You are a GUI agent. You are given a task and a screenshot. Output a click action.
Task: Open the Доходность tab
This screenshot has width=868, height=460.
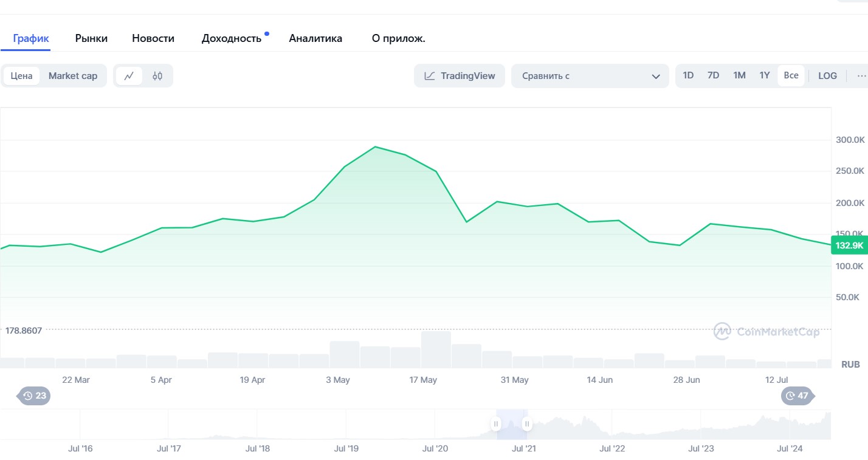click(232, 38)
